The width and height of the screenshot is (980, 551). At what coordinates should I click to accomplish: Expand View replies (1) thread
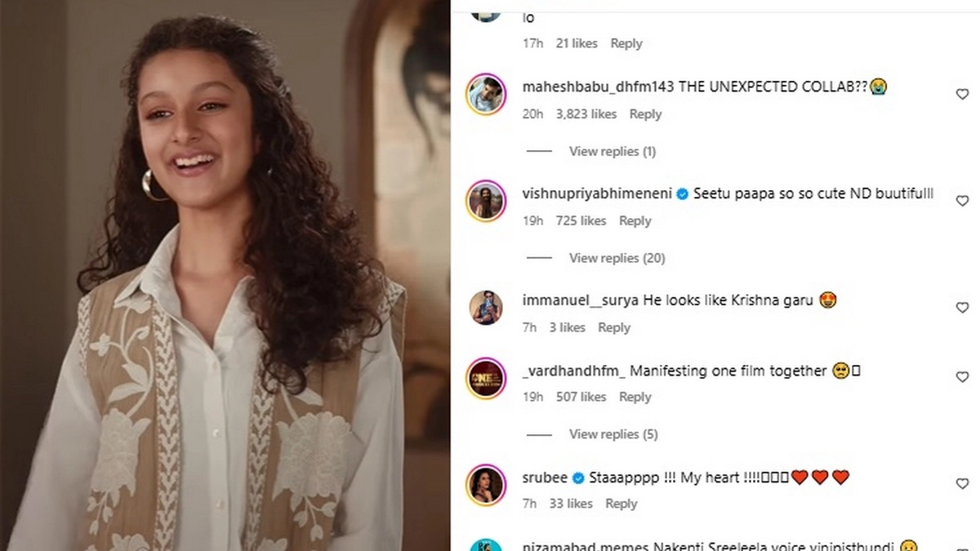(x=612, y=151)
